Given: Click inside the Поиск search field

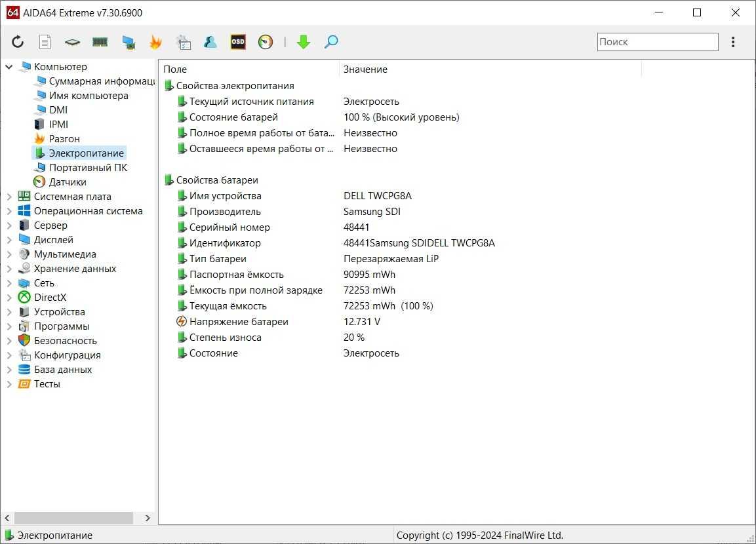Looking at the screenshot, I should click(x=658, y=42).
